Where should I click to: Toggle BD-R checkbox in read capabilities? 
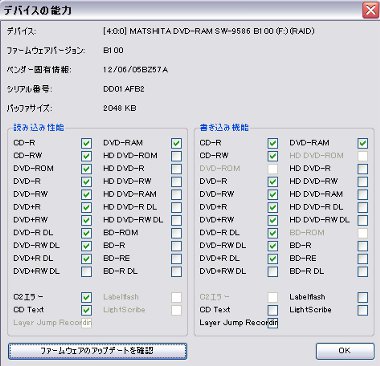point(176,246)
